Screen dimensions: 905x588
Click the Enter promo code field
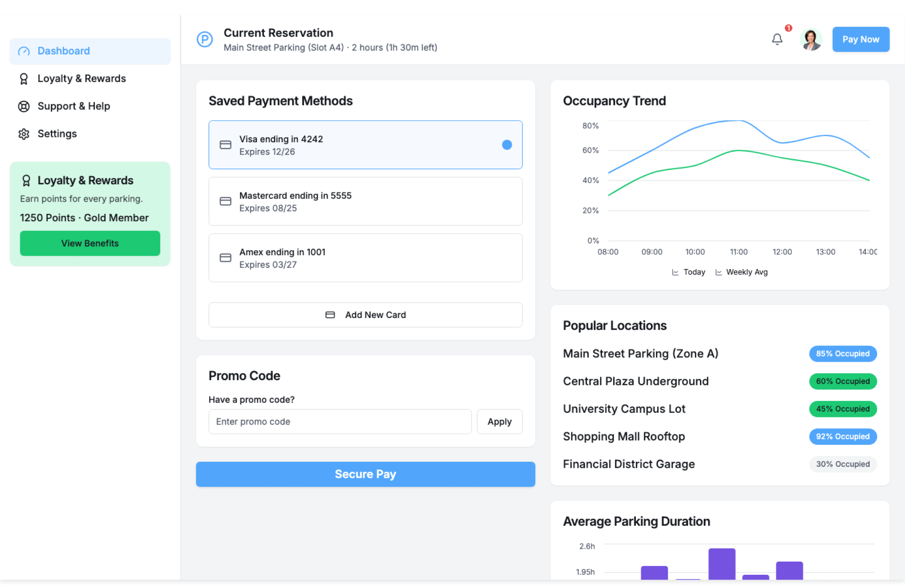339,422
